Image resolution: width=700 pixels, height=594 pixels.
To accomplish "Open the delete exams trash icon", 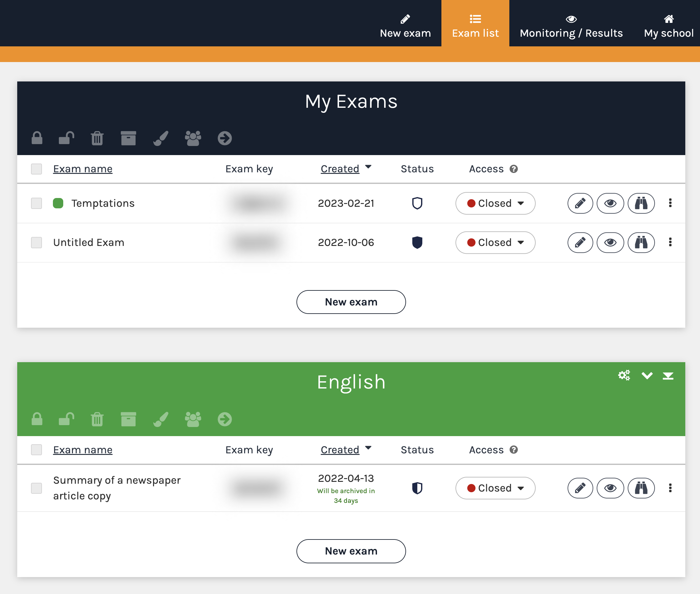I will tap(97, 138).
